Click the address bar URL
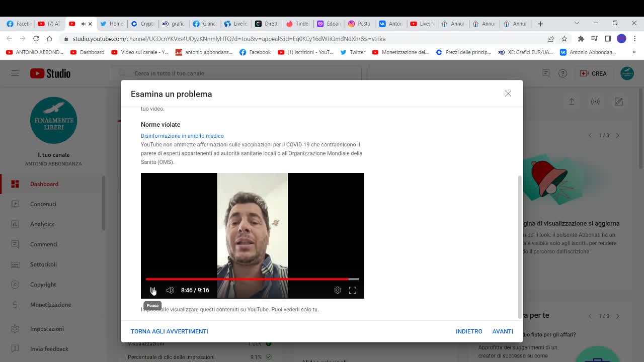The height and width of the screenshot is (362, 644). [x=229, y=39]
